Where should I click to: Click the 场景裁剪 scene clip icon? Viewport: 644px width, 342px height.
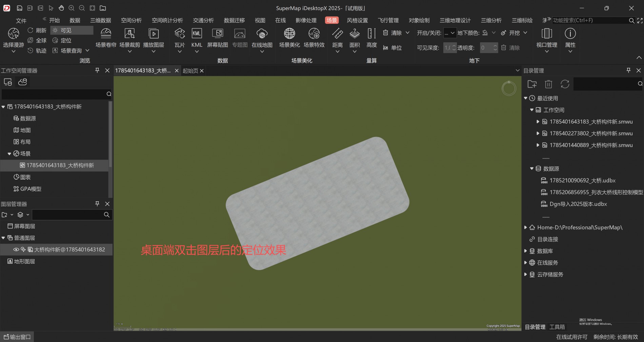tap(129, 34)
